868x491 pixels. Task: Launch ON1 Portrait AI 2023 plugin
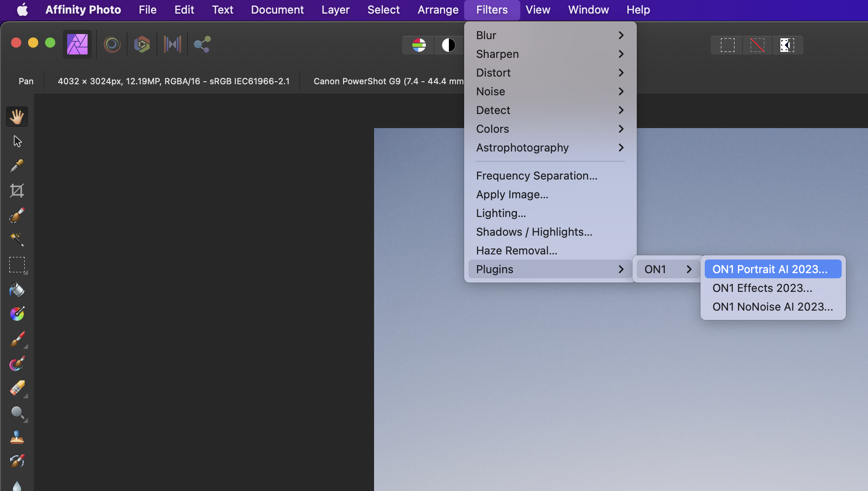click(x=773, y=269)
